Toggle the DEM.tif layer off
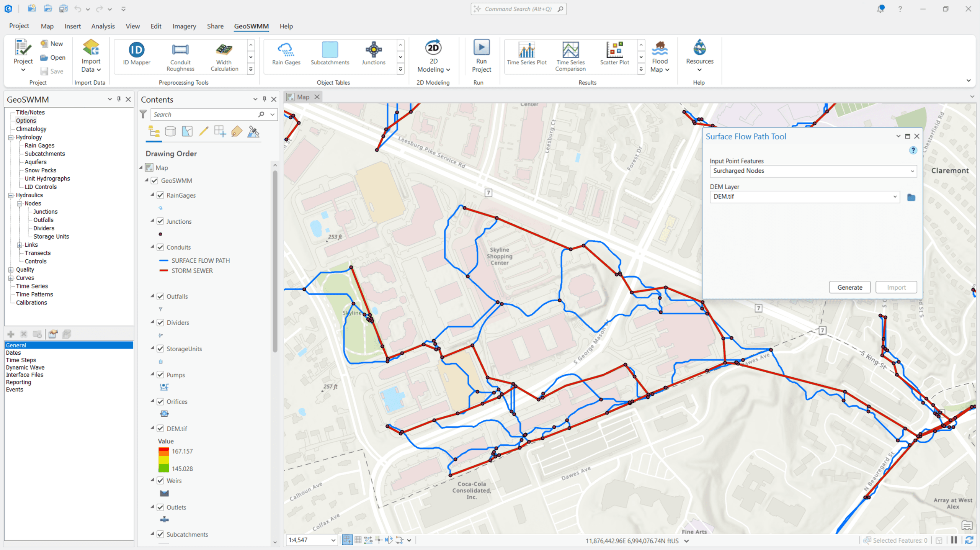The image size is (980, 550). point(160,429)
